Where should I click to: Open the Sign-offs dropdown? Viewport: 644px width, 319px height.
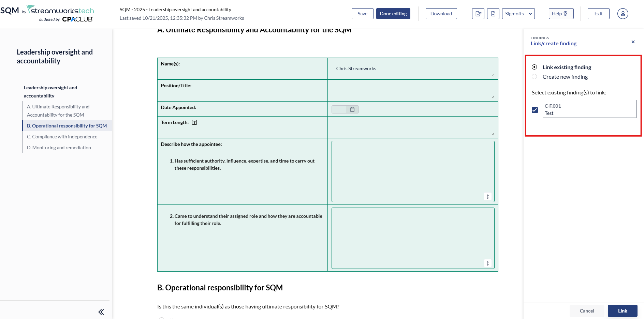pos(518,14)
